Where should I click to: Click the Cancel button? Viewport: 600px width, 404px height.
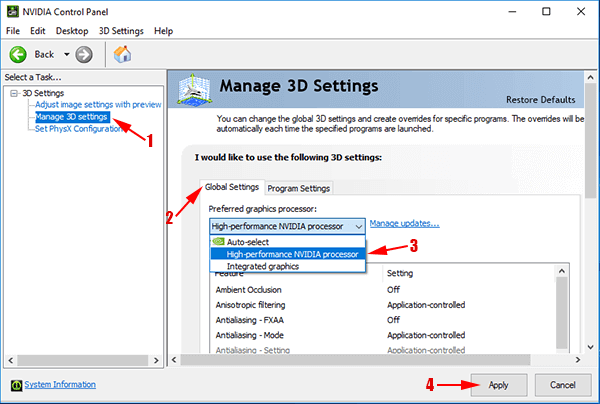562,385
